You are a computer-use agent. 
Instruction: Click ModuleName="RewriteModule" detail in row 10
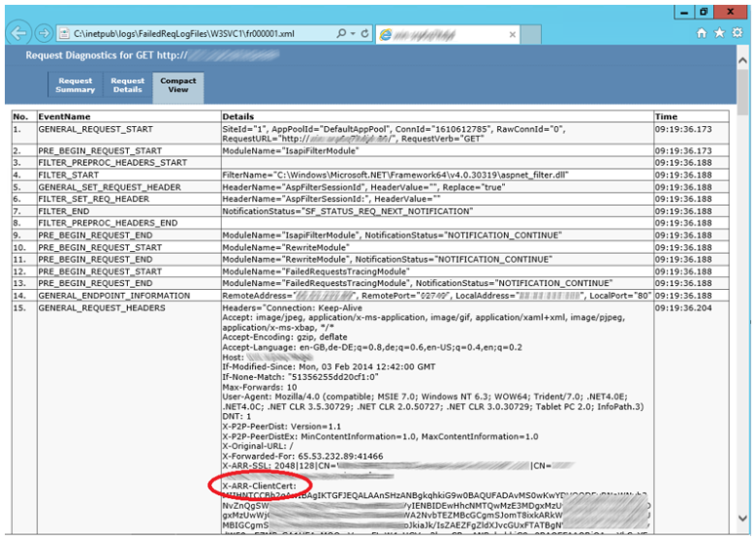[286, 247]
